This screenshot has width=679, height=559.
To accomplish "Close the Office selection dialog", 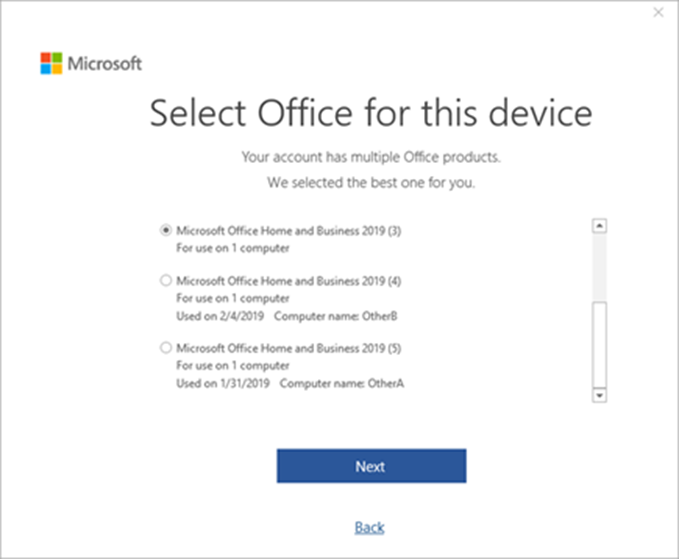I will pyautogui.click(x=658, y=13).
